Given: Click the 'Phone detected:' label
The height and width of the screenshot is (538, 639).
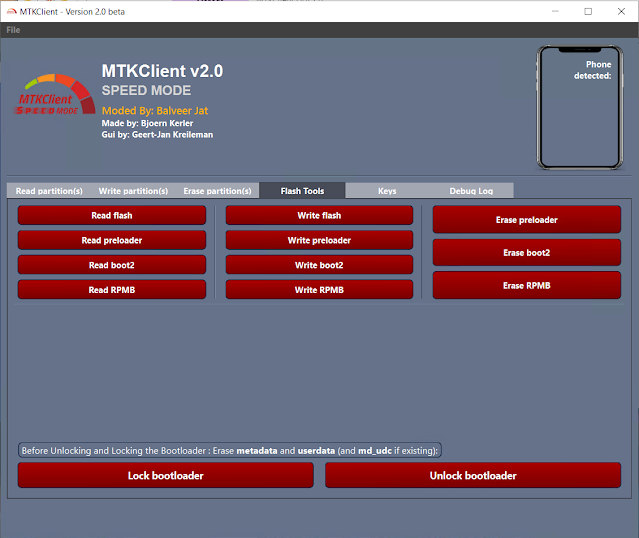Looking at the screenshot, I should [593, 70].
